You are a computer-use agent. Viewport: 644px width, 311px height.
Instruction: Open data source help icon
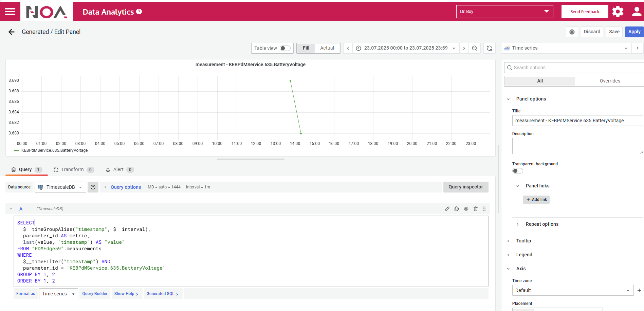(93, 187)
